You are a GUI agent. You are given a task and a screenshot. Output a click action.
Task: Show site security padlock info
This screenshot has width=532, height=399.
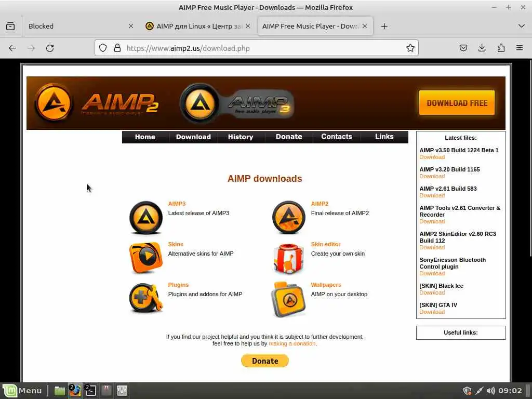pos(117,48)
